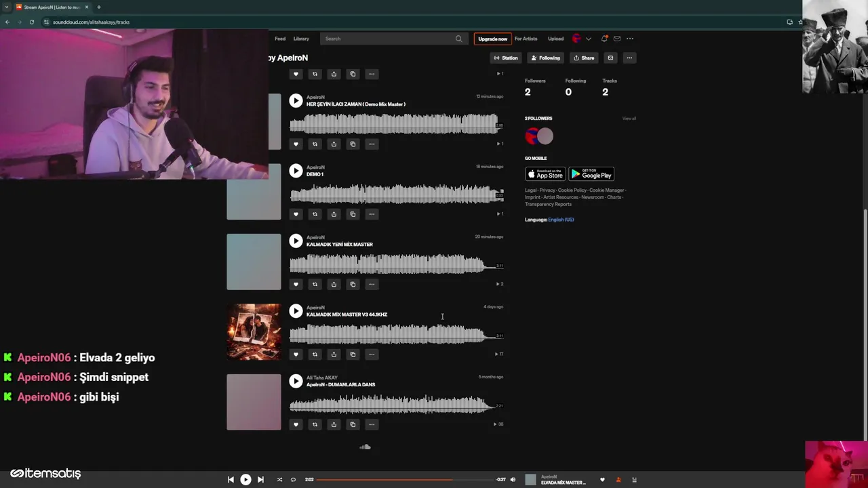Change language via English (US) link
The width and height of the screenshot is (868, 488).
(x=561, y=220)
